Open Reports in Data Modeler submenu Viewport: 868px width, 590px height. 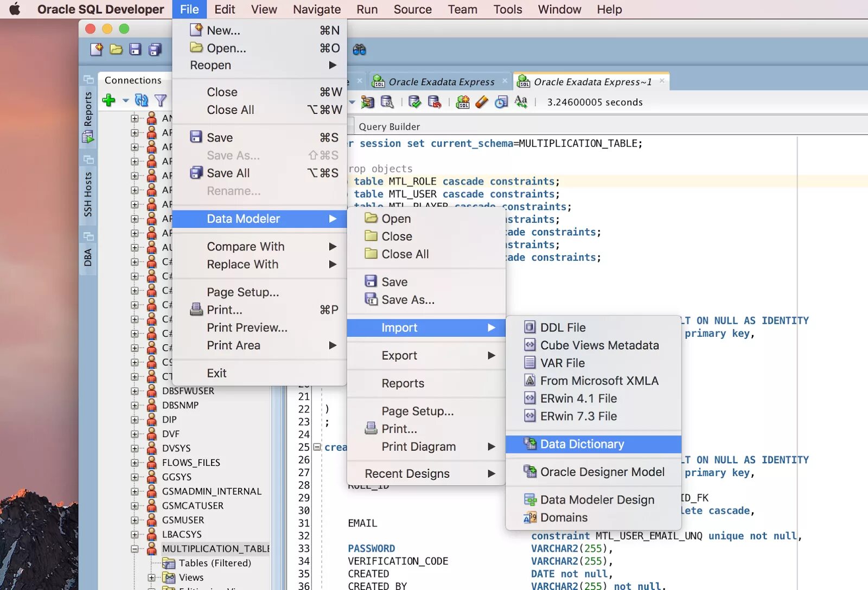pos(426,383)
